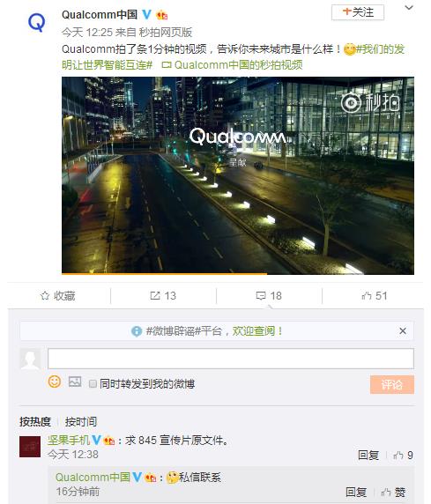Sort comments by 按热度
This screenshot has width=431, height=504.
(x=35, y=422)
